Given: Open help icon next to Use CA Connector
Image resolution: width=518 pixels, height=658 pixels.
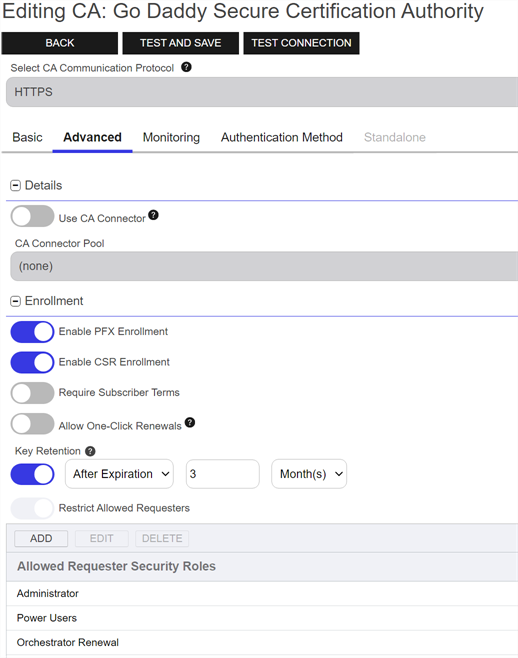Looking at the screenshot, I should pos(154,215).
